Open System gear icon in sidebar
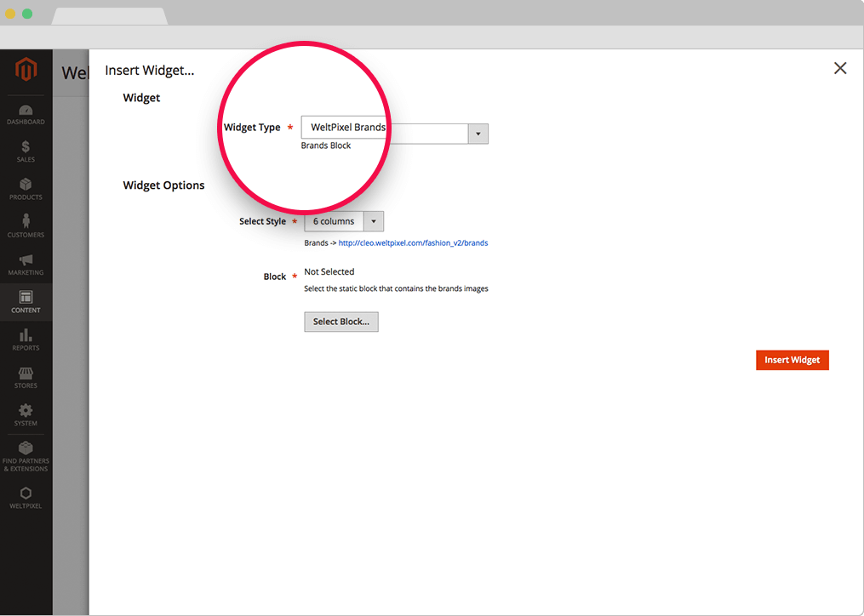 [26, 415]
